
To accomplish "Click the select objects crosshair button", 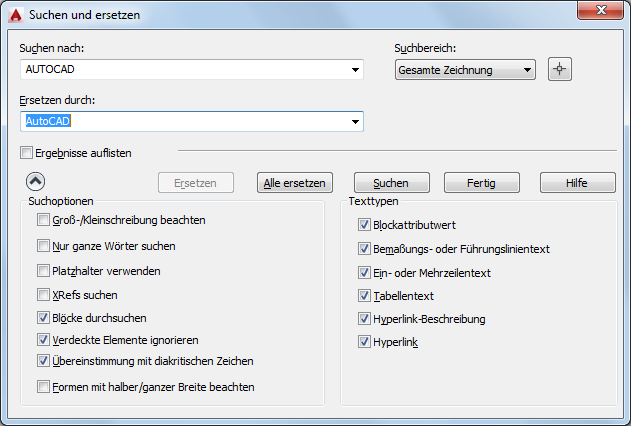I will (559, 69).
